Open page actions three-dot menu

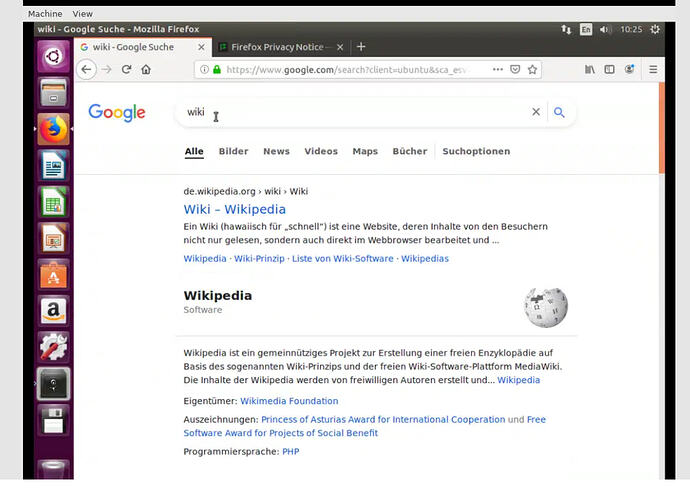[x=498, y=69]
